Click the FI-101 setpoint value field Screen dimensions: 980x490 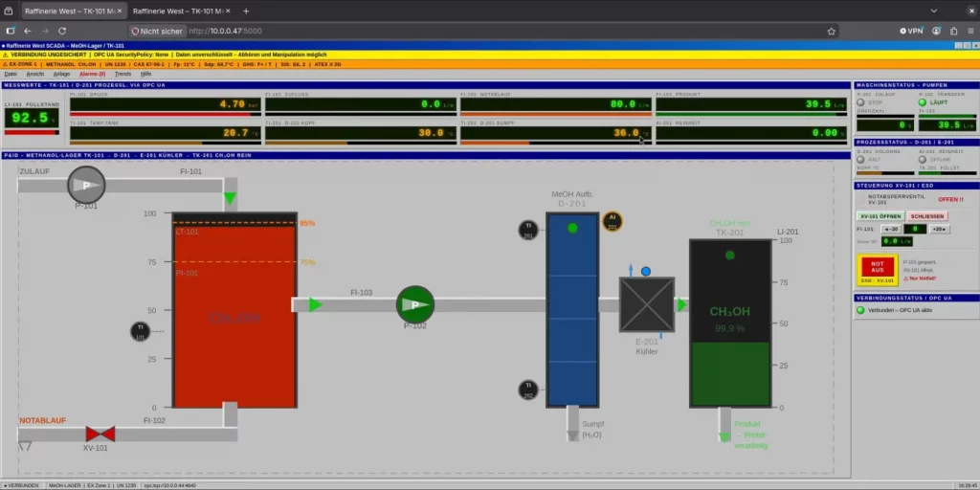tap(916, 230)
